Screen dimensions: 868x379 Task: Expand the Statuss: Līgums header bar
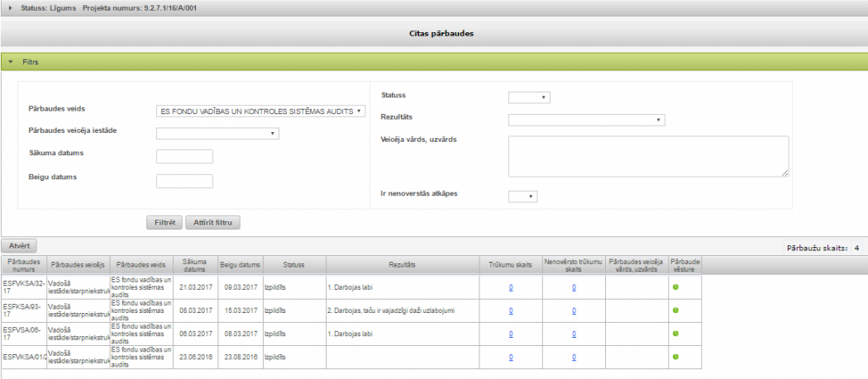pos(11,8)
